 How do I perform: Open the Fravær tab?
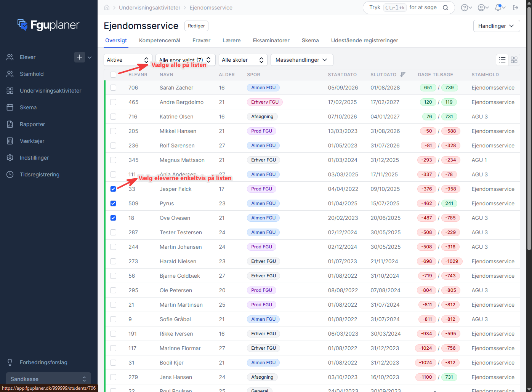coord(201,40)
